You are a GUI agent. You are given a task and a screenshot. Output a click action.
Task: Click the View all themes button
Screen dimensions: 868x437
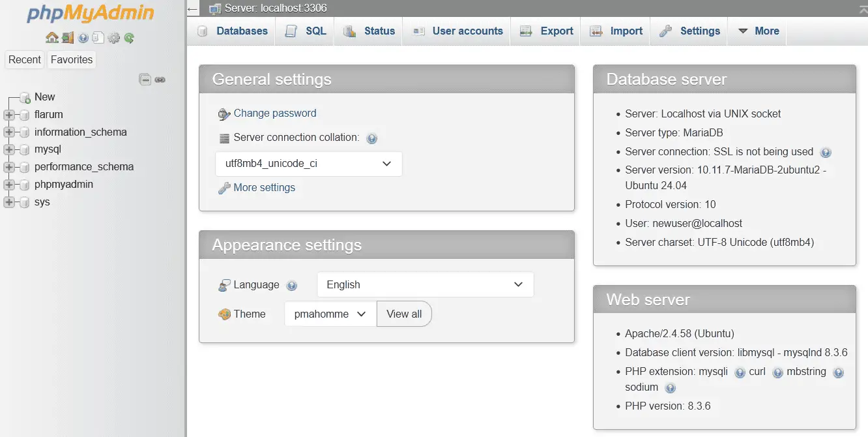tap(404, 314)
